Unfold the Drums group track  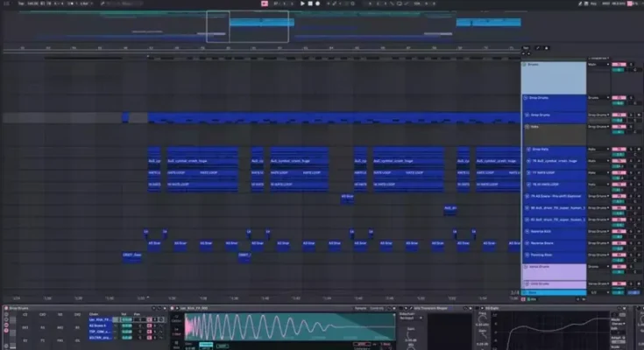524,66
